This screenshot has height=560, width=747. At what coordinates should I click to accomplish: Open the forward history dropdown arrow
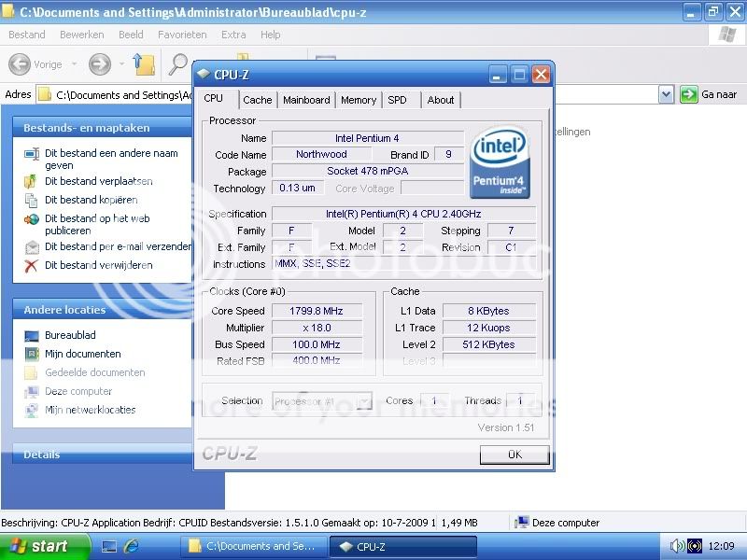click(122, 63)
